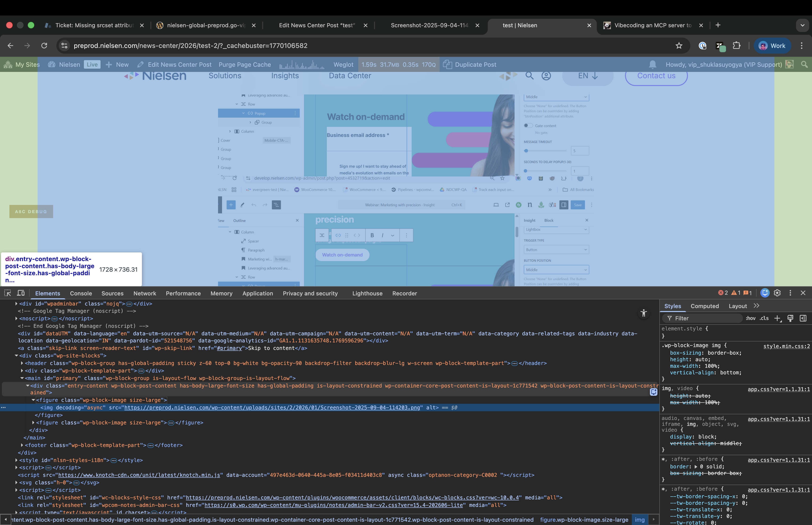Reload the page
812x525 pixels.
click(44, 46)
